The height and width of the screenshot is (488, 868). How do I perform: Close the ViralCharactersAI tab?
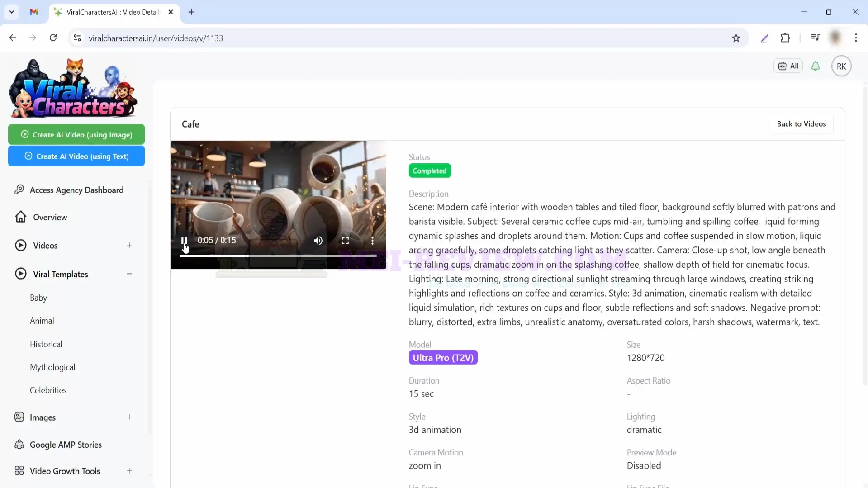(x=171, y=12)
